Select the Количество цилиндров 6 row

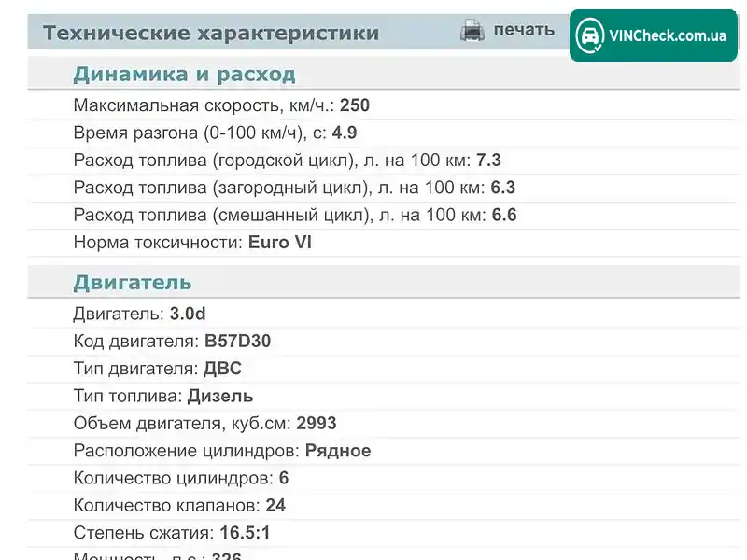(384, 478)
